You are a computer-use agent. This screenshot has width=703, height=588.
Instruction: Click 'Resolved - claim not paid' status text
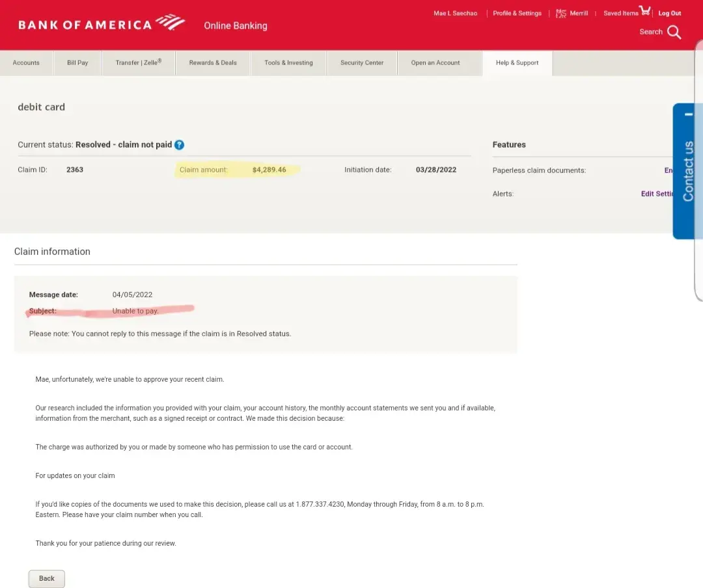point(124,145)
